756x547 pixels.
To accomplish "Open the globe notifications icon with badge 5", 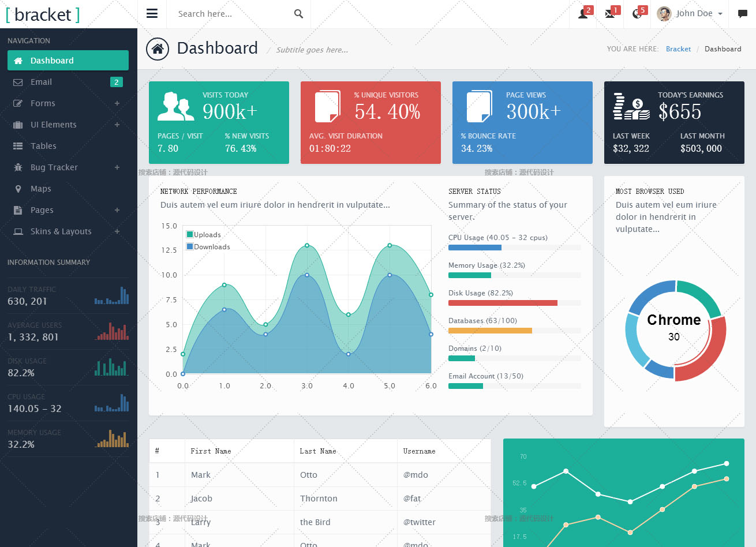I will tap(637, 14).
